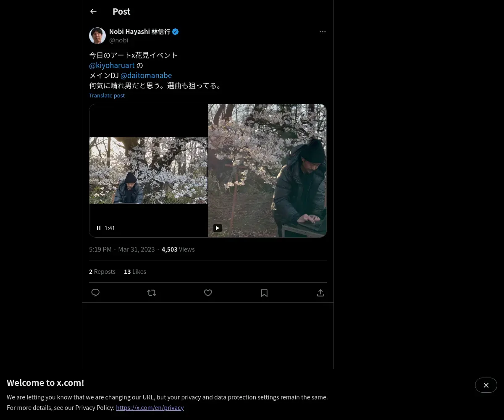Repost using the retweet arrows icon
Viewport: 504px width, 420px height.
152,293
